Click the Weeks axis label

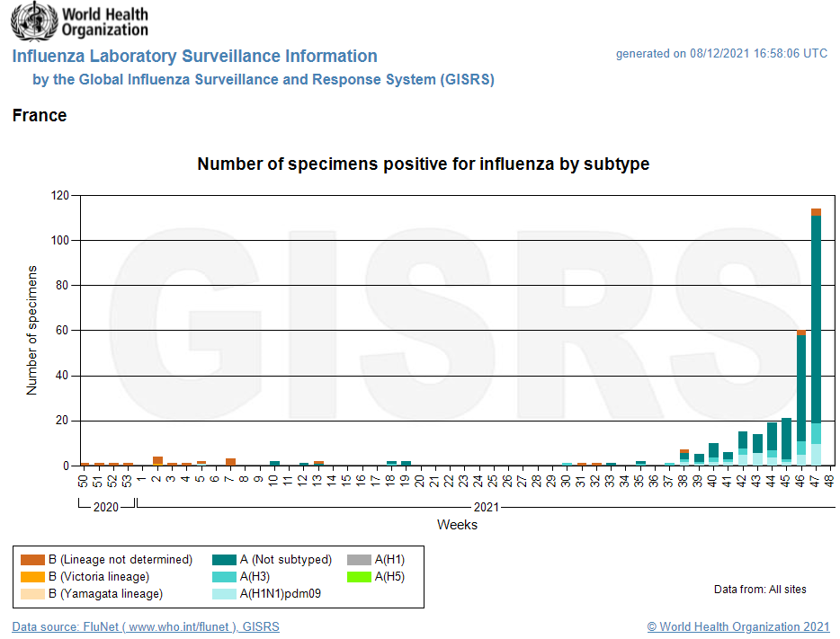click(457, 524)
